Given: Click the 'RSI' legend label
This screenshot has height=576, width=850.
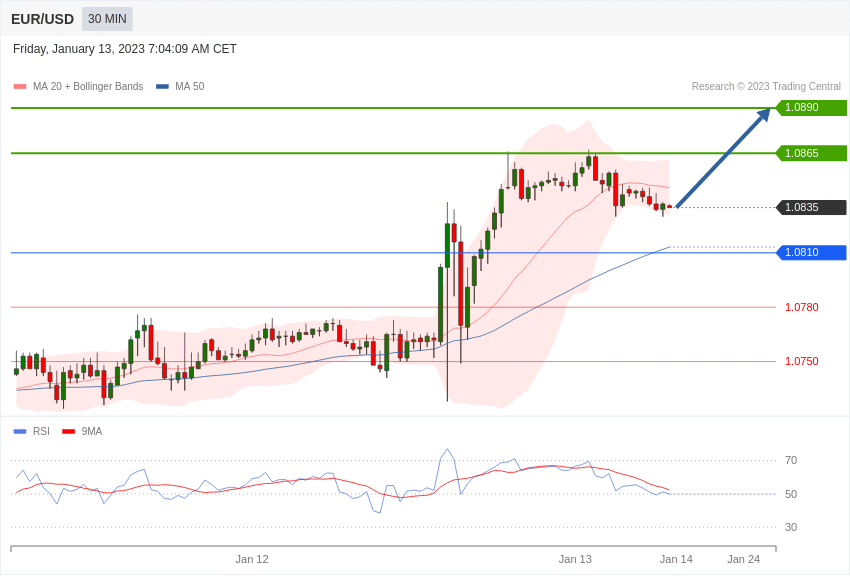Looking at the screenshot, I should click(x=41, y=431).
